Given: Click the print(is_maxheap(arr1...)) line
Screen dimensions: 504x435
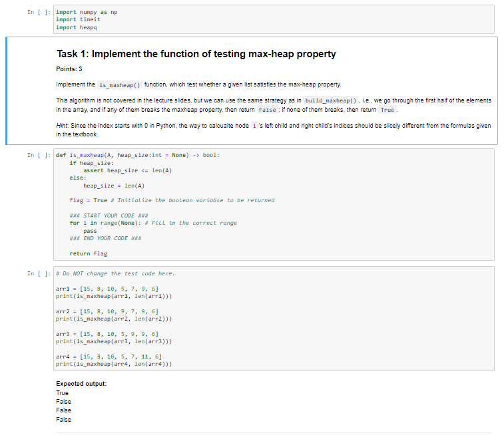Looking at the screenshot, I should click(x=114, y=296).
